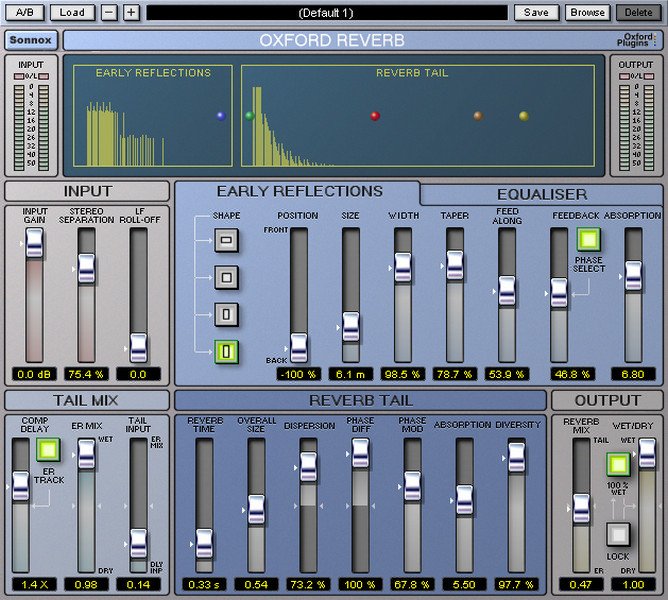Click the minus preset stepper button
The image size is (668, 600).
pos(109,12)
